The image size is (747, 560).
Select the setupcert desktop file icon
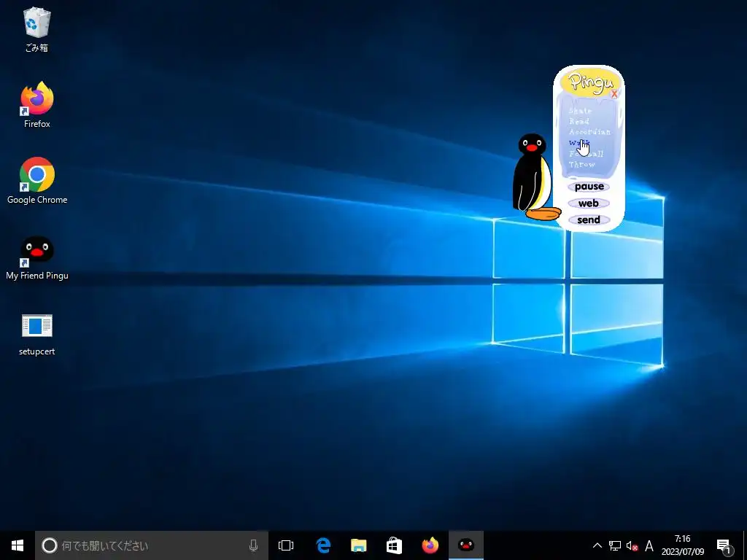tap(36, 334)
